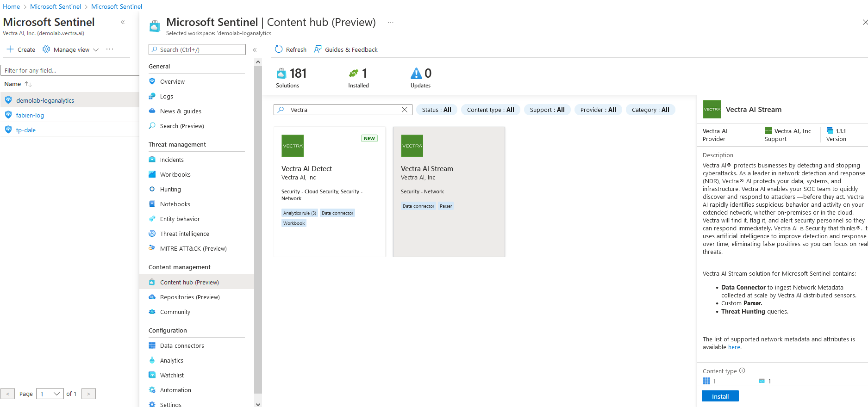Open News & guides page
Image resolution: width=868 pixels, height=407 pixels.
181,111
